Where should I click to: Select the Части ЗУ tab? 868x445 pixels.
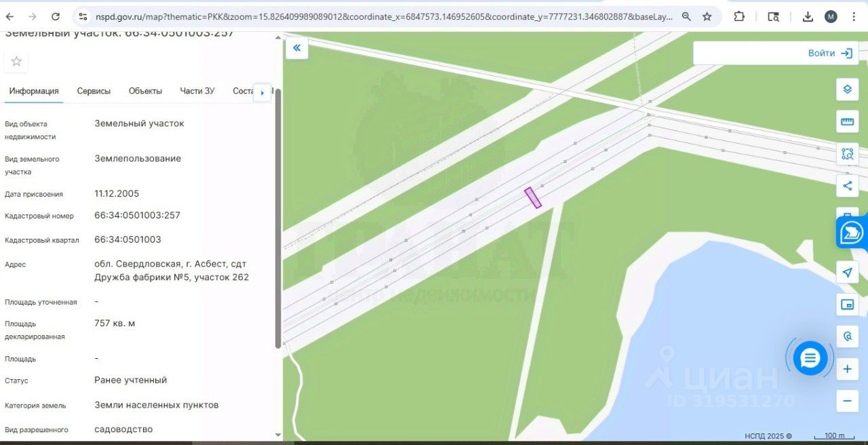click(197, 91)
